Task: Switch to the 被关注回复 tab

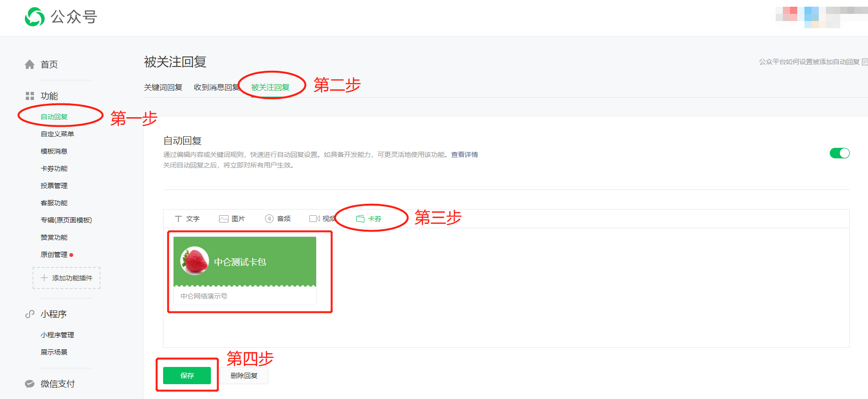Action: tap(270, 88)
